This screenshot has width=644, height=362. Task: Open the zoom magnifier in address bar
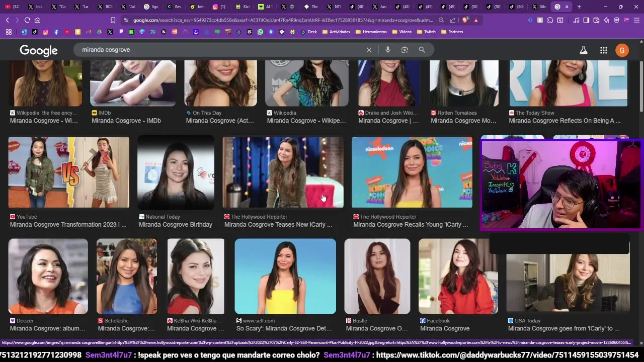point(441,20)
